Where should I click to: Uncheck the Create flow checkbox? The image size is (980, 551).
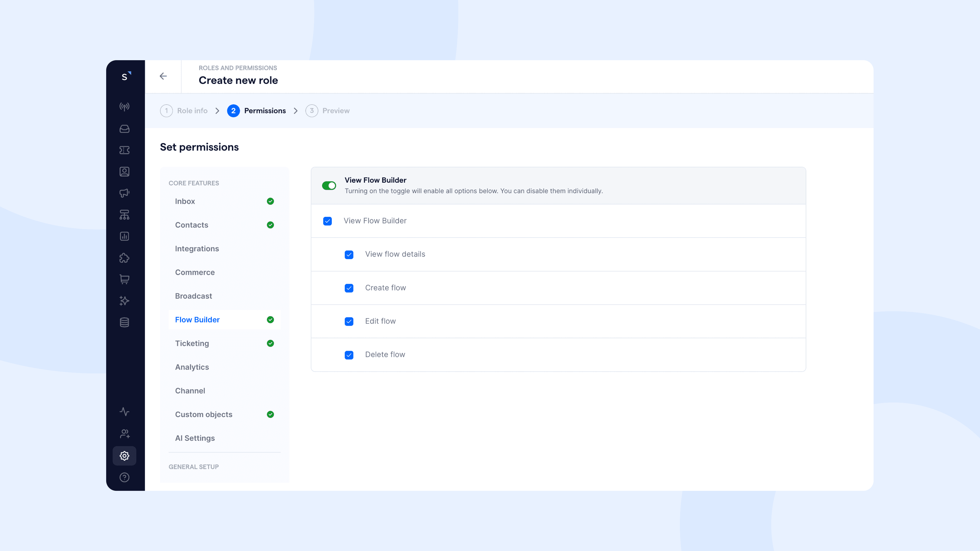(349, 288)
